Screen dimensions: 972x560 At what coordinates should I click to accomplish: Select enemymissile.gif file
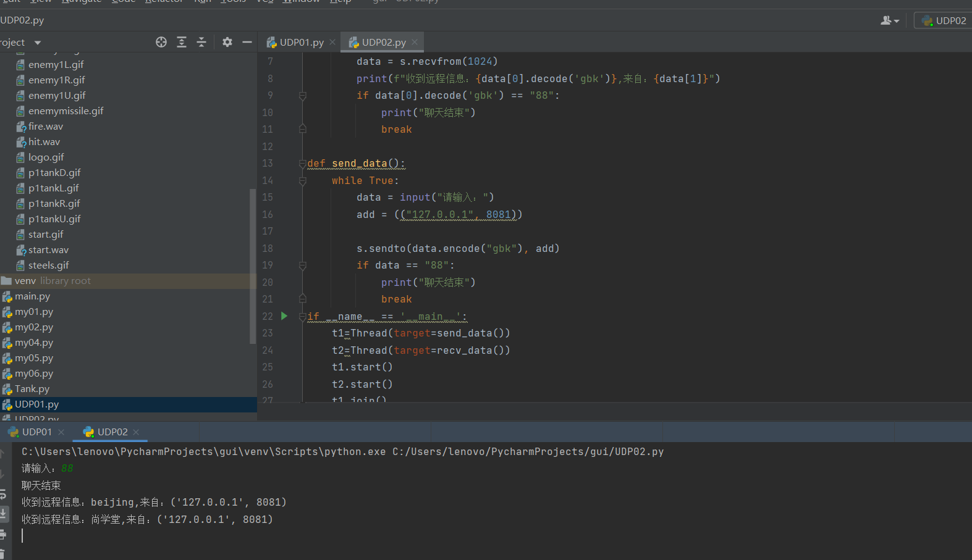click(x=66, y=111)
